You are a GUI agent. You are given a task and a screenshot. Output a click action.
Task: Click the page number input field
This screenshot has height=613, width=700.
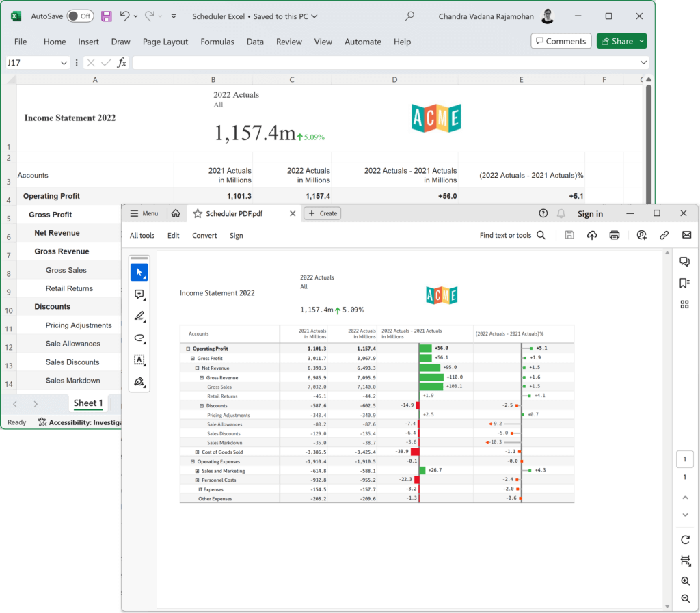684,459
